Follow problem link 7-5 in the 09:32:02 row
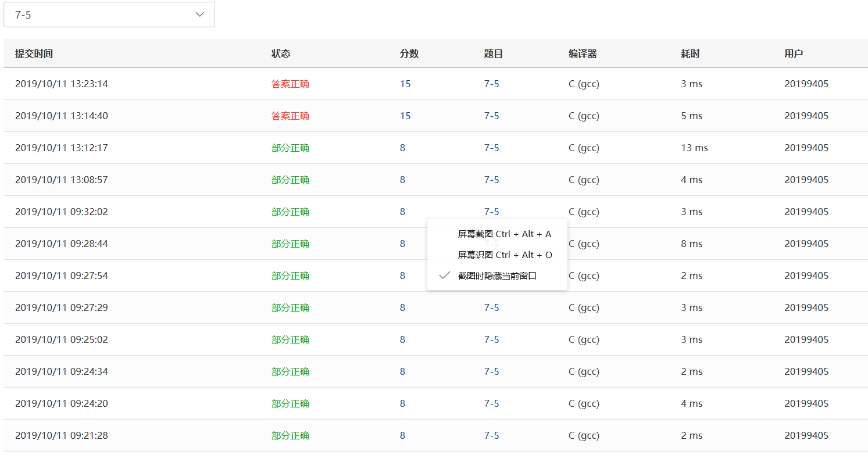Viewport: 868px width, 458px height. coord(491,212)
